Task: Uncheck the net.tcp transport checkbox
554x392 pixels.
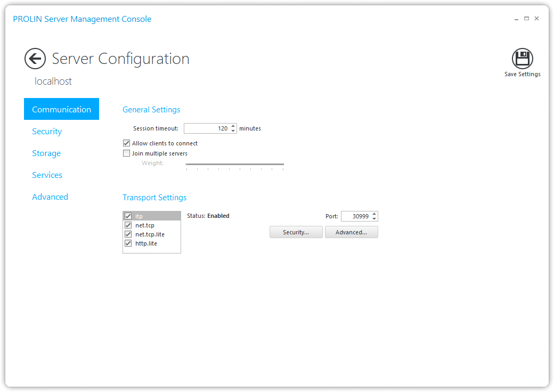Action: (128, 225)
